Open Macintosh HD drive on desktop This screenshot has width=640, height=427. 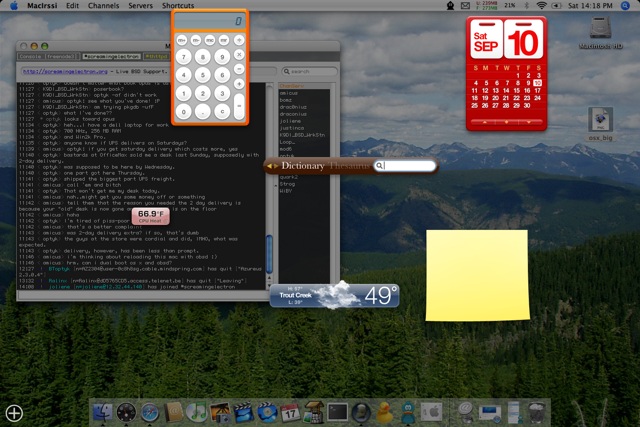click(x=600, y=33)
